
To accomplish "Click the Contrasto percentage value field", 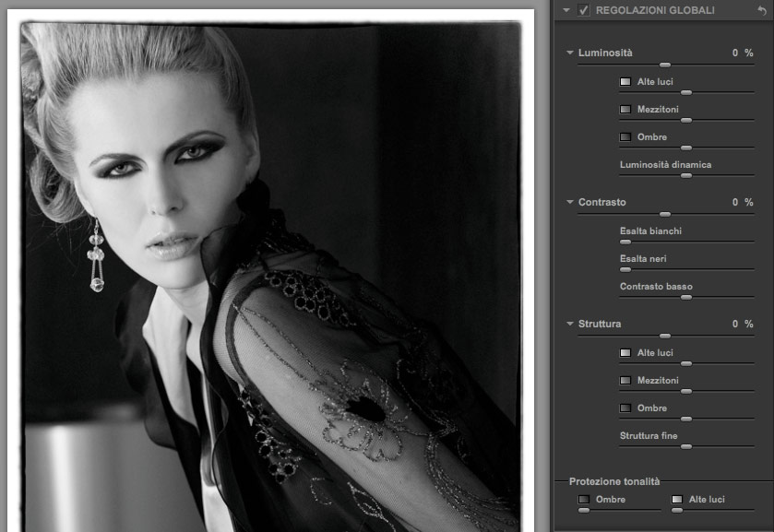I will [735, 202].
